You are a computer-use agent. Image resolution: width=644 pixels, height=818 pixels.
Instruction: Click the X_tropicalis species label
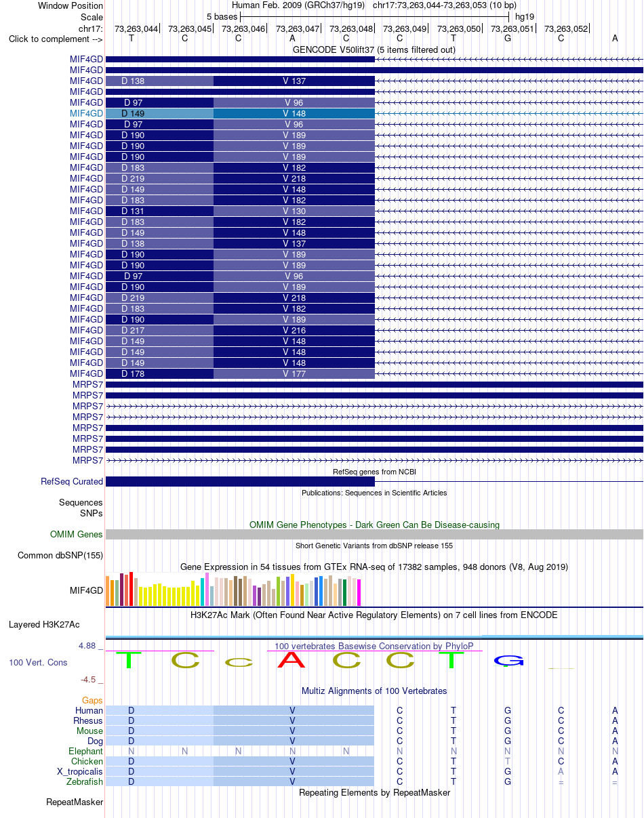(80, 771)
